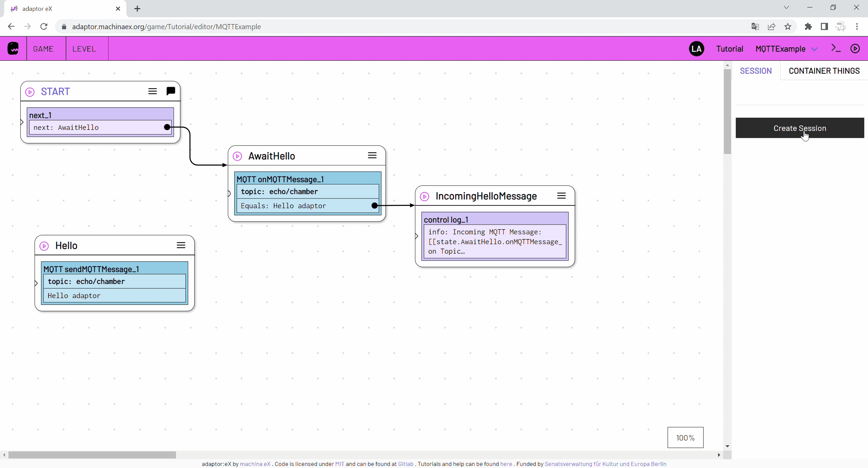Click the Hello adaptor message row in Hello state
The image size is (868, 468).
(115, 296)
